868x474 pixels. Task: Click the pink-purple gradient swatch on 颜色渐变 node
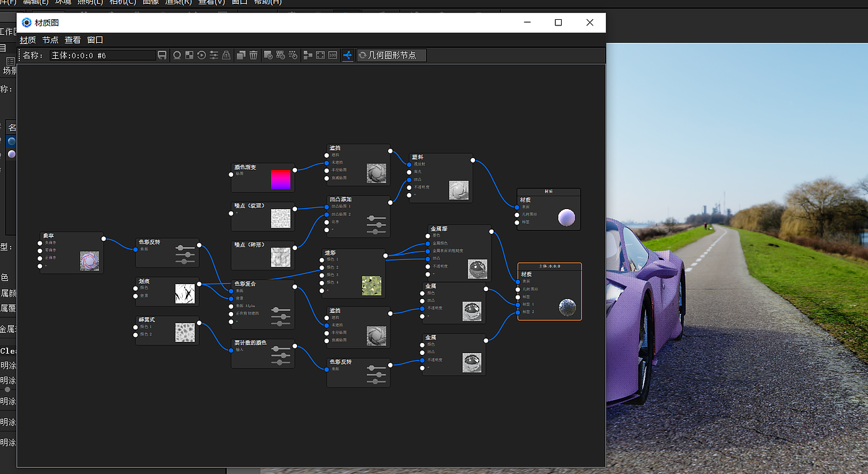tap(280, 179)
